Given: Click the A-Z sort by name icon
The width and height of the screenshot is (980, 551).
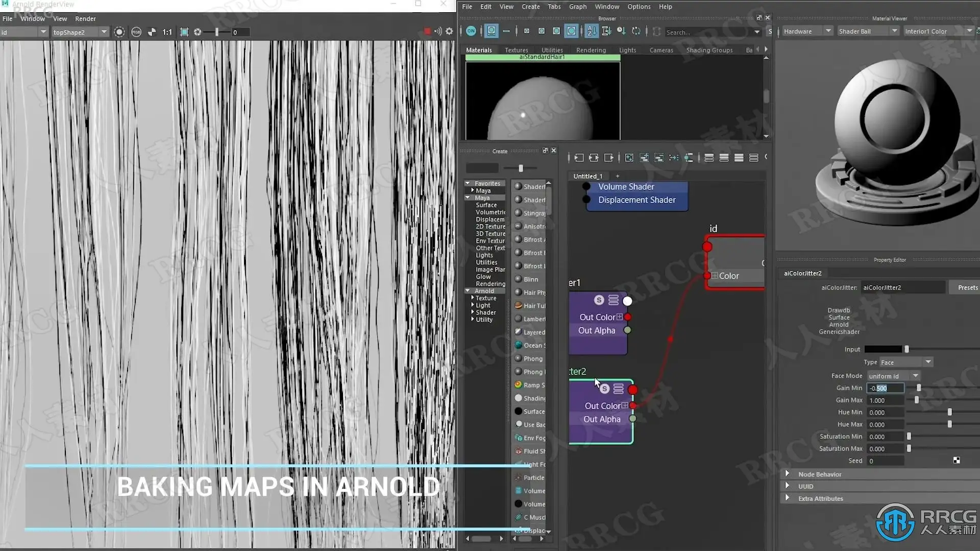Looking at the screenshot, I should point(591,31).
